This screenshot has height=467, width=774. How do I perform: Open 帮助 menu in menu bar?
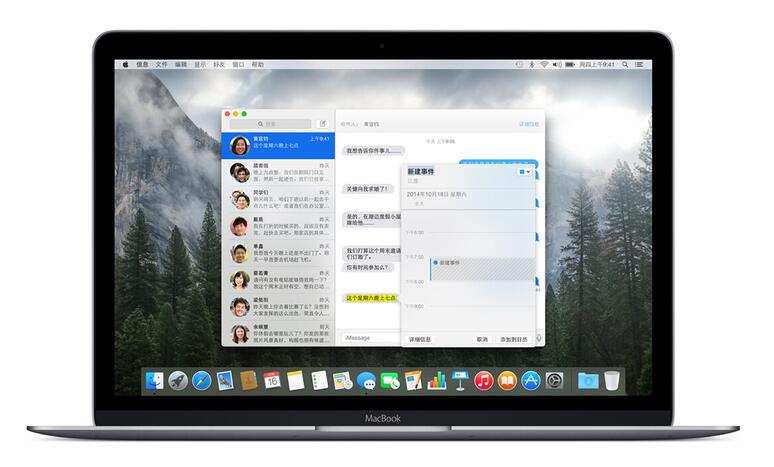pyautogui.click(x=258, y=65)
